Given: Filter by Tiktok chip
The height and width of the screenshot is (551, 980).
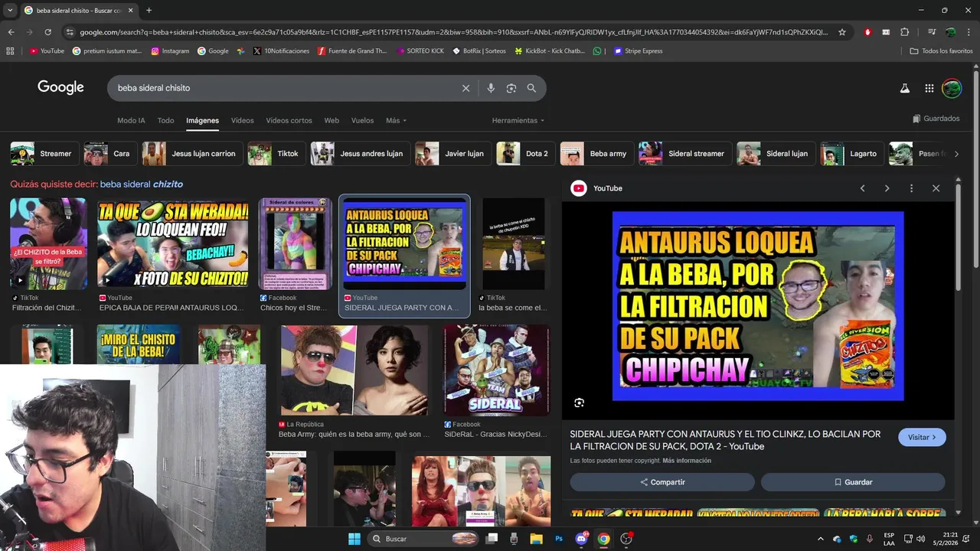Looking at the screenshot, I should (x=276, y=154).
